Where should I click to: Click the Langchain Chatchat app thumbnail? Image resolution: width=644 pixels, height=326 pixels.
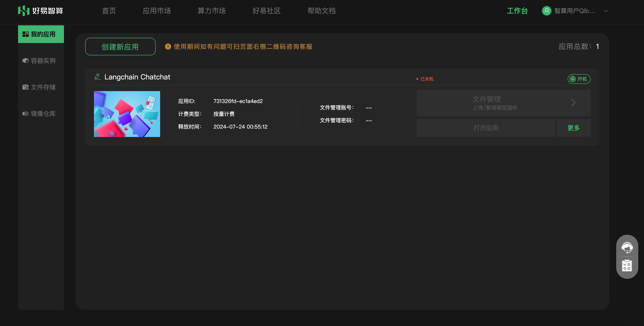point(127,114)
